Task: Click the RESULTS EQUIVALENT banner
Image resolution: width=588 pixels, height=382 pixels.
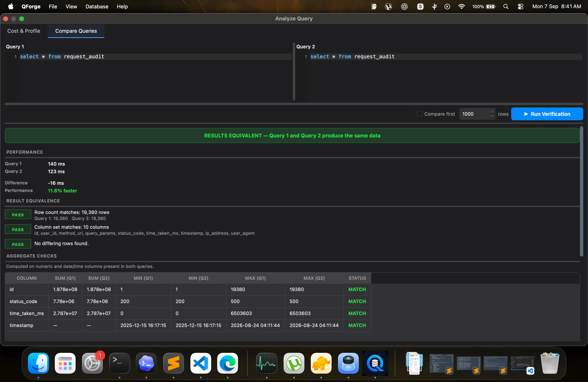Action: pos(292,135)
